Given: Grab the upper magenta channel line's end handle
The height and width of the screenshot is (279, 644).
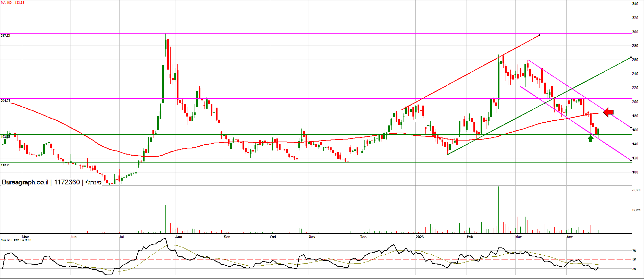Looking at the screenshot, I should (x=631, y=128).
